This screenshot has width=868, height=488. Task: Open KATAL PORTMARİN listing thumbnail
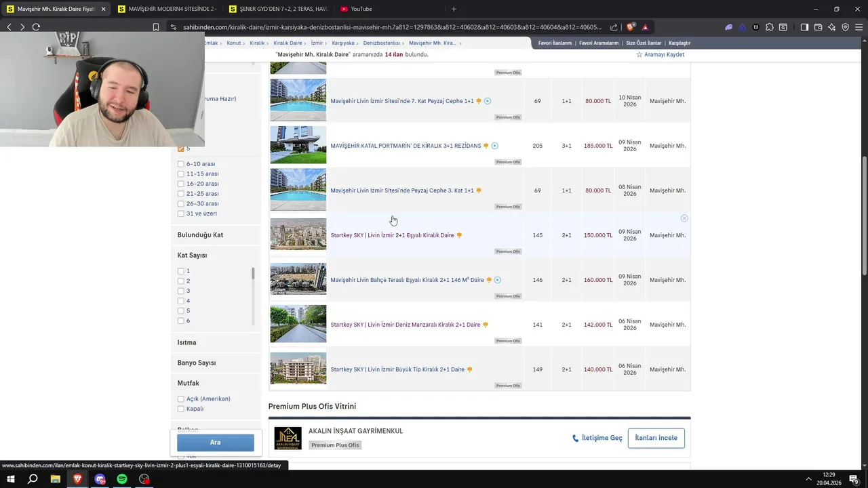click(298, 145)
